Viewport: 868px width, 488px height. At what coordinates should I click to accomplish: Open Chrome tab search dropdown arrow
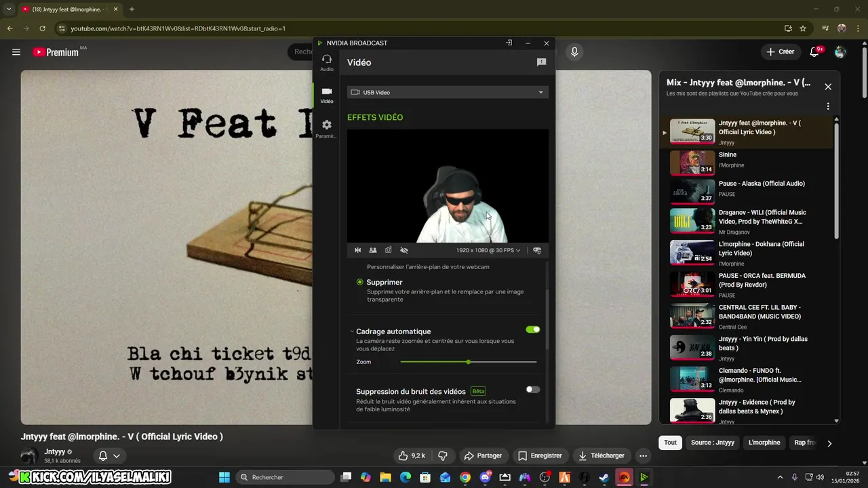(9, 9)
